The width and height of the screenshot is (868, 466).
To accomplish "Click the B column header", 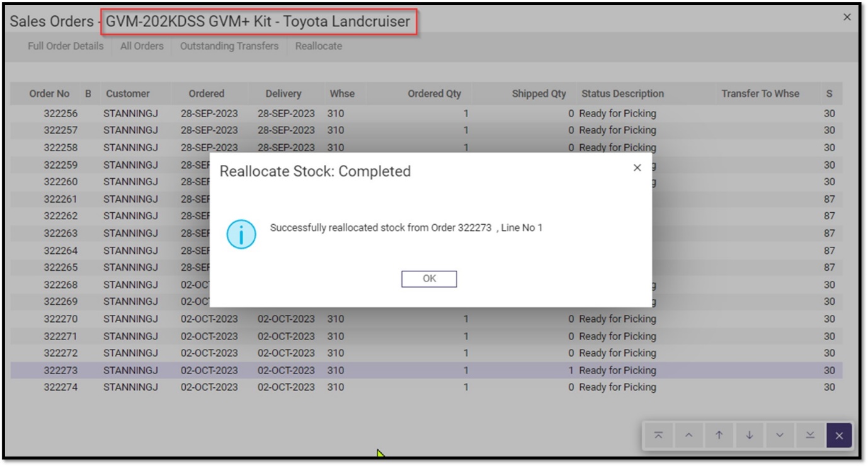I will pos(88,94).
